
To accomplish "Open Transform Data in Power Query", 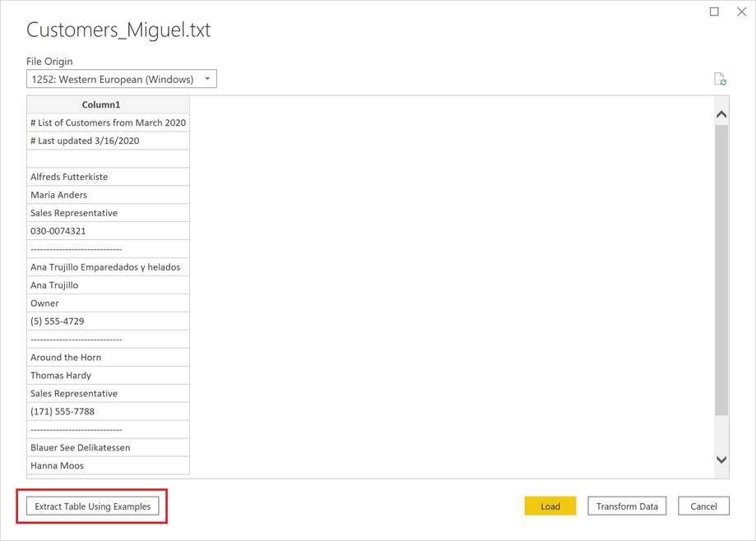I will pyautogui.click(x=626, y=506).
